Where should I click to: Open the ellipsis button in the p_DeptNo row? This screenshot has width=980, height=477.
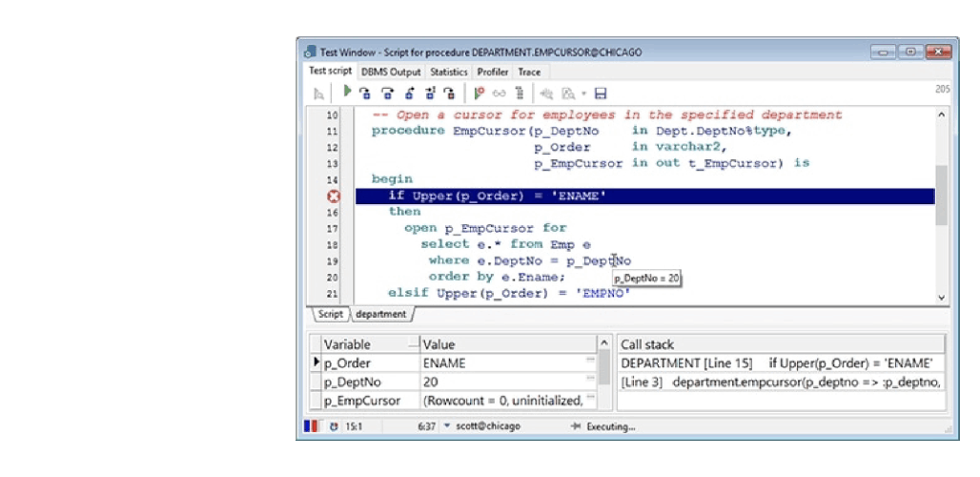pyautogui.click(x=591, y=378)
